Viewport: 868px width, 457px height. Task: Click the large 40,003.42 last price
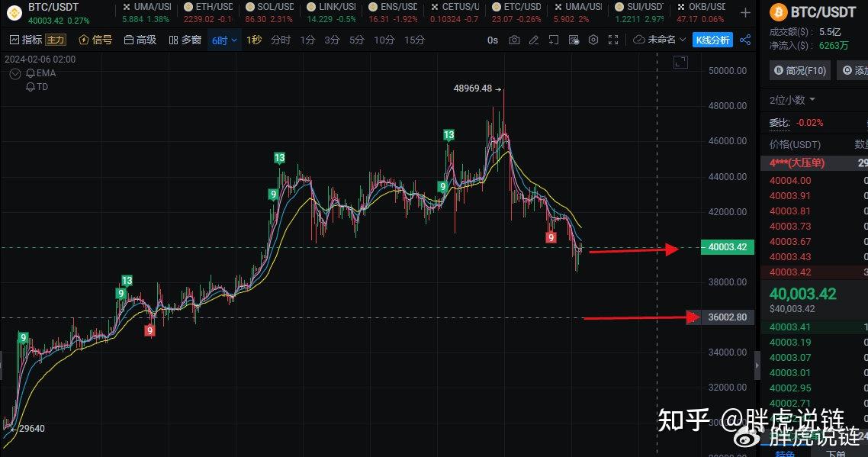[x=802, y=294]
